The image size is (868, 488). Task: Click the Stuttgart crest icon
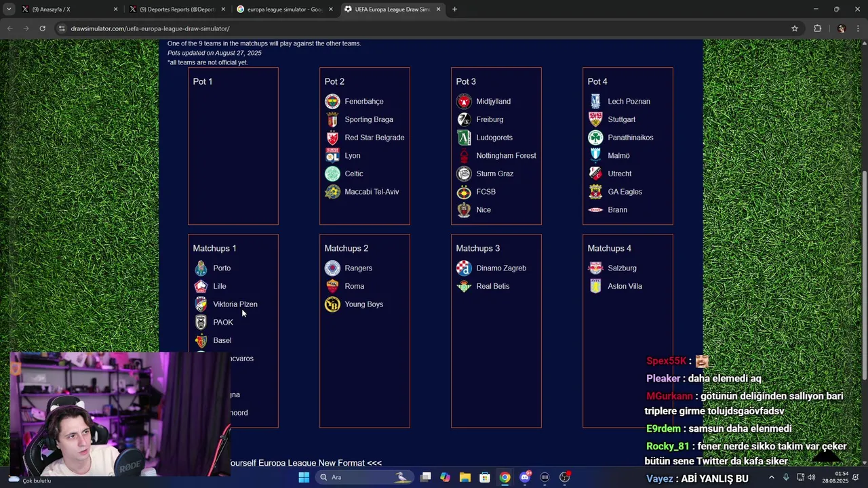595,120
